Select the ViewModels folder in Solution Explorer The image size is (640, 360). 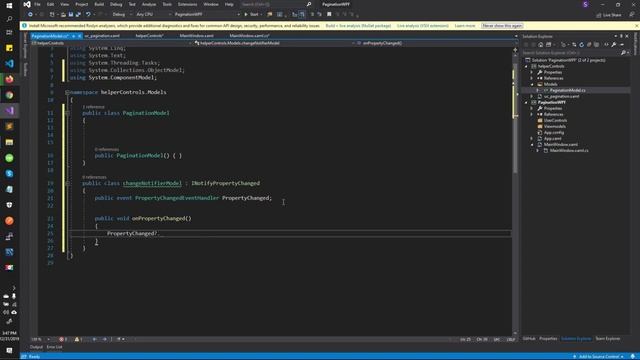[554, 127]
